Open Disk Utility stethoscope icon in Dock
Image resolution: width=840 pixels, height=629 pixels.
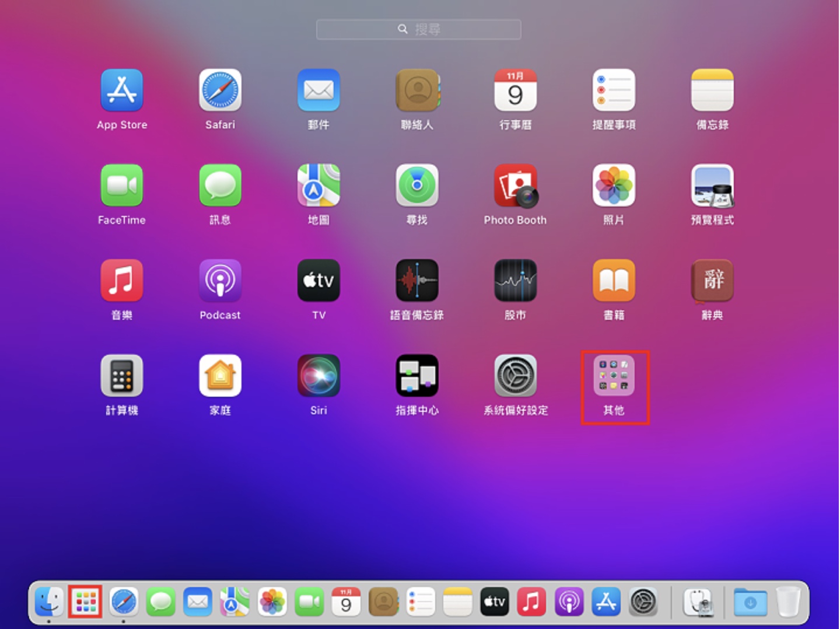click(698, 602)
